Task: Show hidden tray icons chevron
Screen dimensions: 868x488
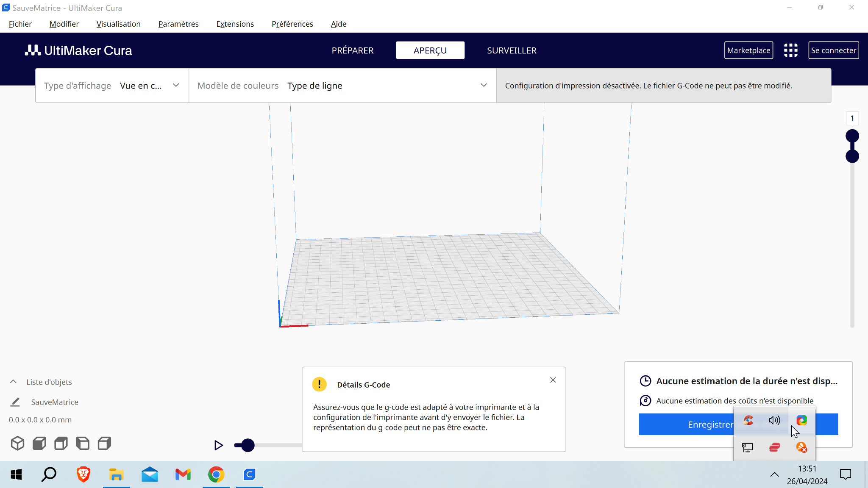Action: click(x=774, y=474)
